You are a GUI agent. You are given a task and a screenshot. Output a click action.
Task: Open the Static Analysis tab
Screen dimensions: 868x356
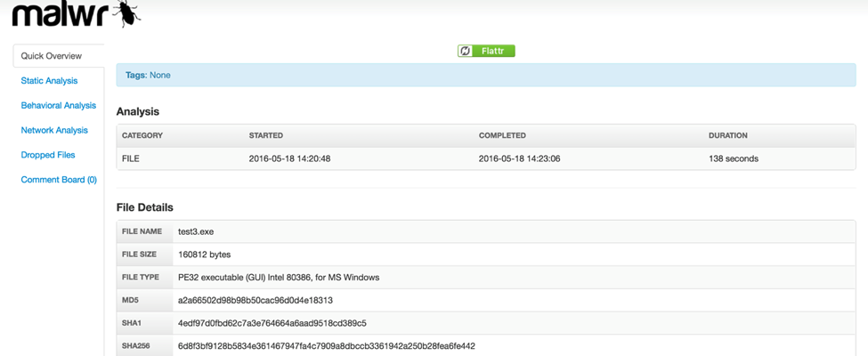[49, 81]
